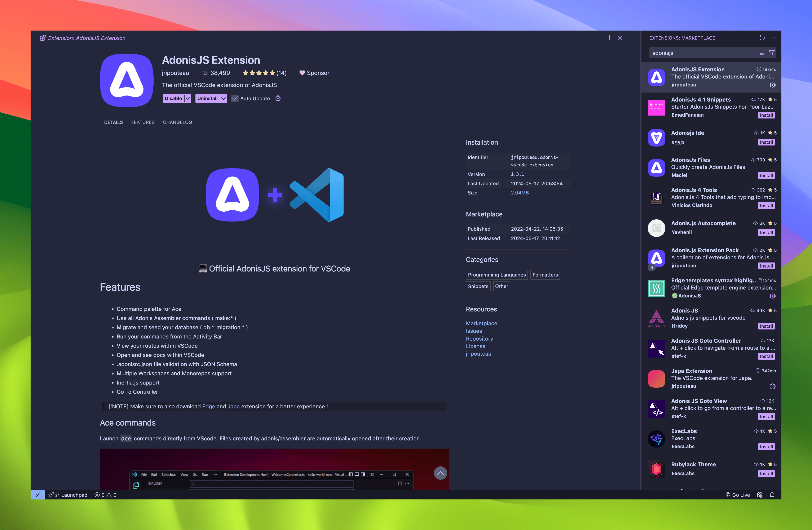Click the extension tab icon in title

43,38
